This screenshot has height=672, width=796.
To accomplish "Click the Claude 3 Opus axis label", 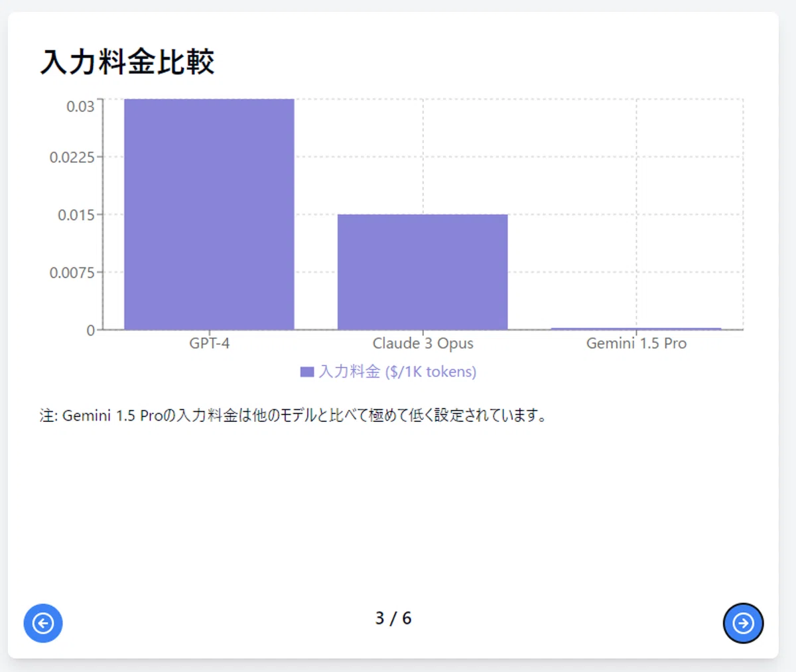I will 423,344.
